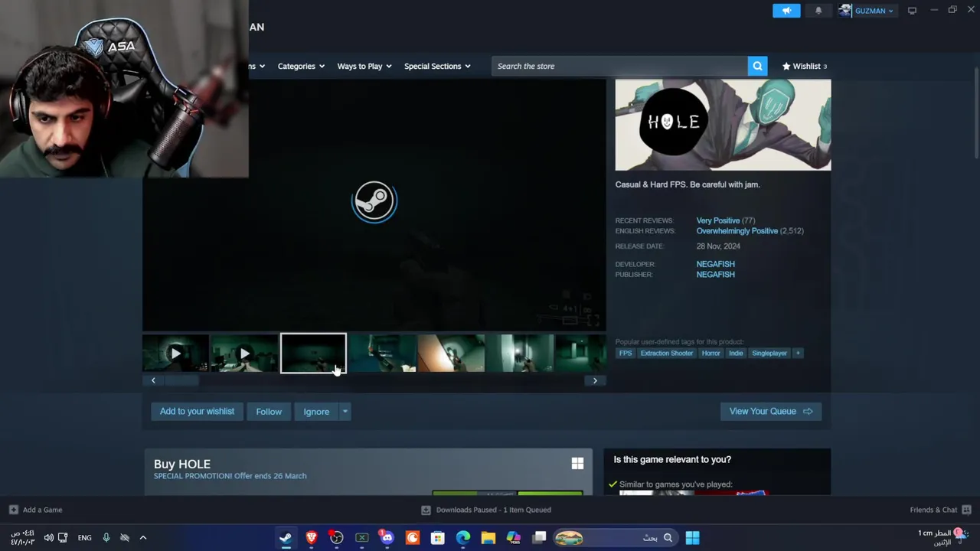
Task: Open the GUZMAN account dropdown
Action: tap(867, 11)
